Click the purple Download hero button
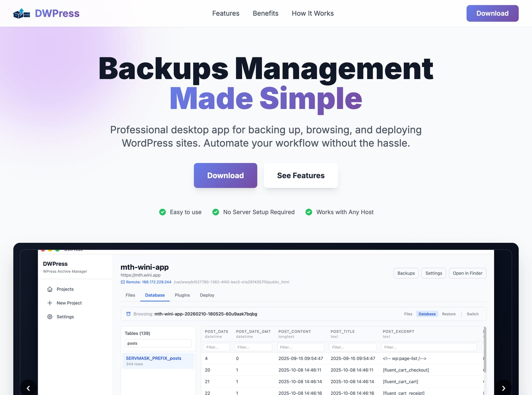The image size is (532, 395). [225, 176]
